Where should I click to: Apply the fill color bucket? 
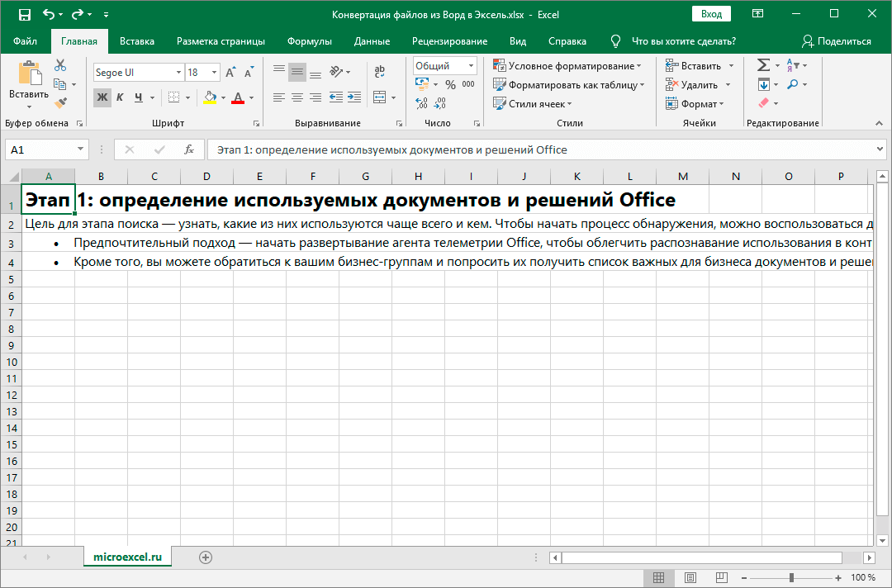coord(210,97)
